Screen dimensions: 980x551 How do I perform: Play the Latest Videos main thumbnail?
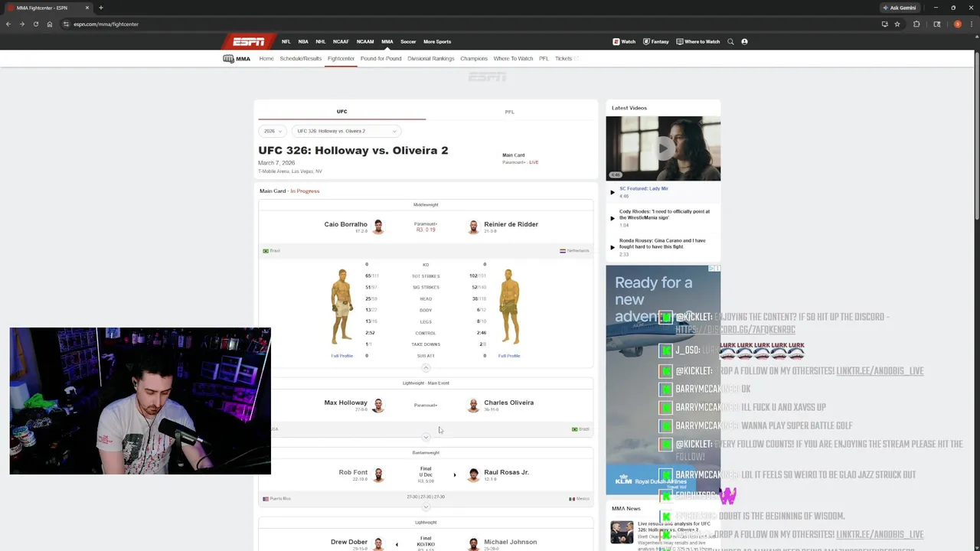point(663,148)
